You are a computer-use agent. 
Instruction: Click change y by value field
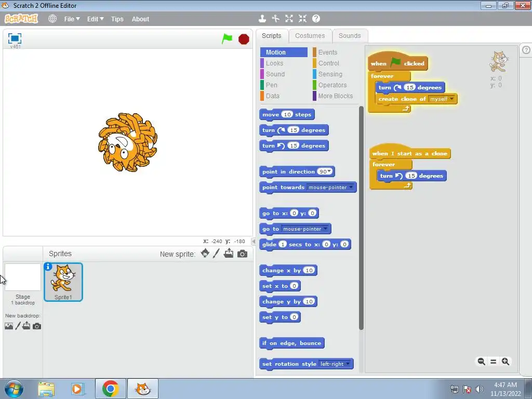pyautogui.click(x=309, y=301)
